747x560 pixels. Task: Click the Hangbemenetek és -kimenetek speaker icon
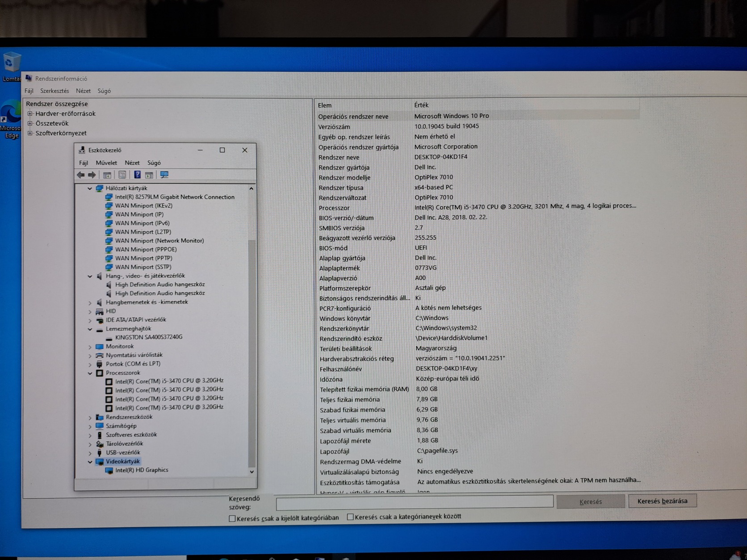(100, 302)
